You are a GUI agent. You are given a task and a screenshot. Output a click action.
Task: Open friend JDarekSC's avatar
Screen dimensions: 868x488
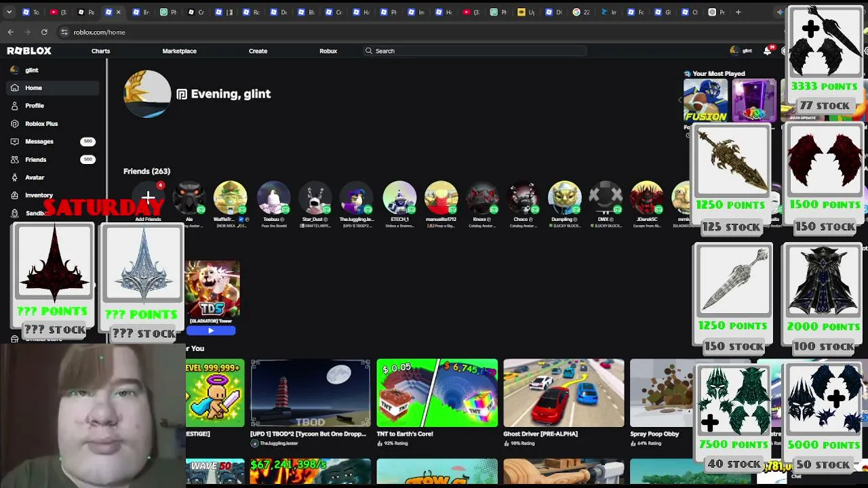tap(647, 197)
